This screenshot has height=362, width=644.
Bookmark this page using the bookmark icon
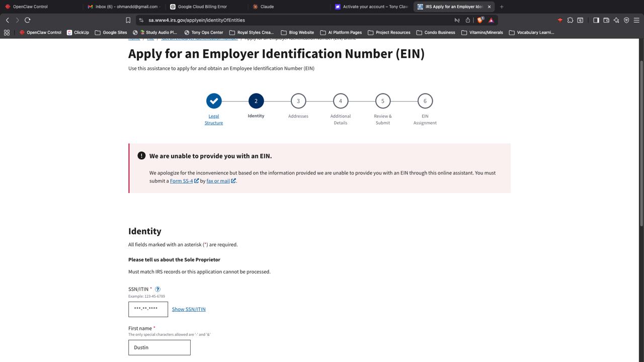pyautogui.click(x=128, y=20)
